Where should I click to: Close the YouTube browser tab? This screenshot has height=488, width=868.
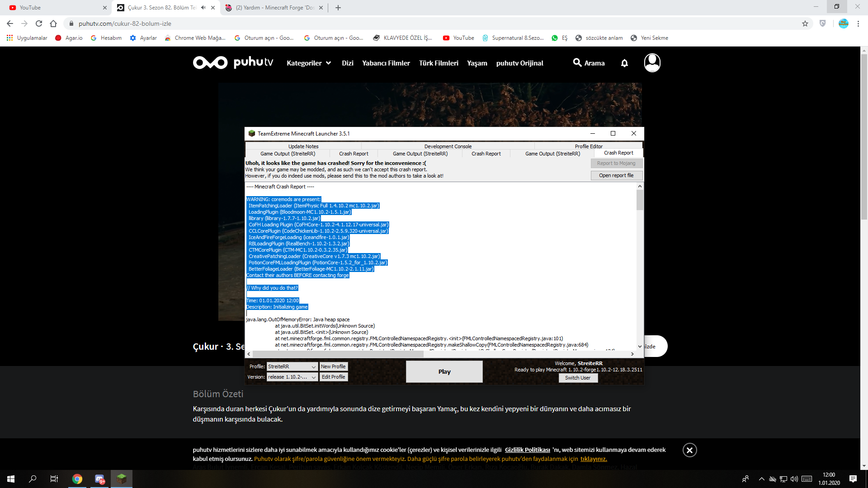point(105,8)
